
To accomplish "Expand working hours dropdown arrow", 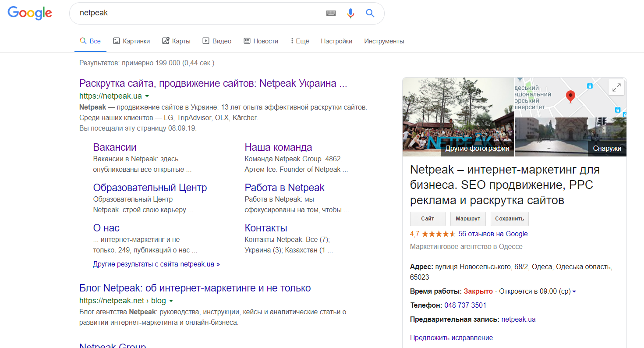I will 574,291.
